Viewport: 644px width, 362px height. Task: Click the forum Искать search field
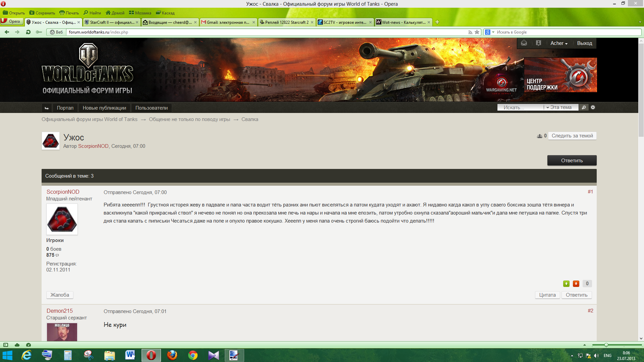click(x=521, y=108)
